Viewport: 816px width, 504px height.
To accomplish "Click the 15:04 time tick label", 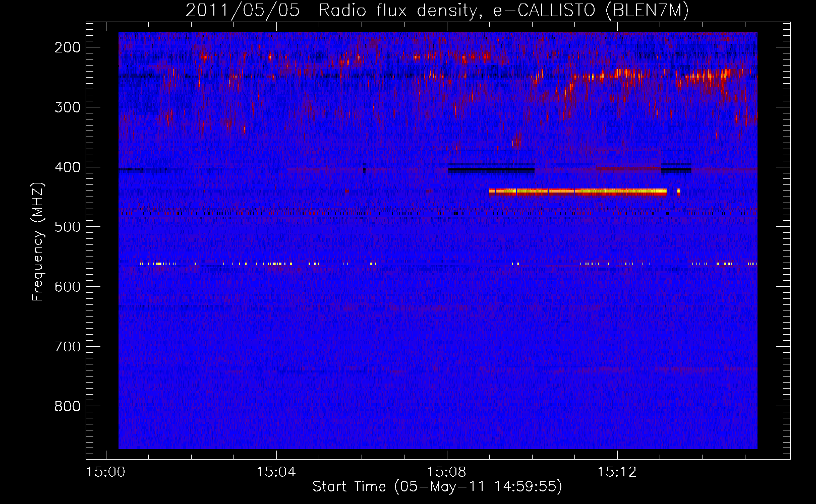I will tap(276, 472).
